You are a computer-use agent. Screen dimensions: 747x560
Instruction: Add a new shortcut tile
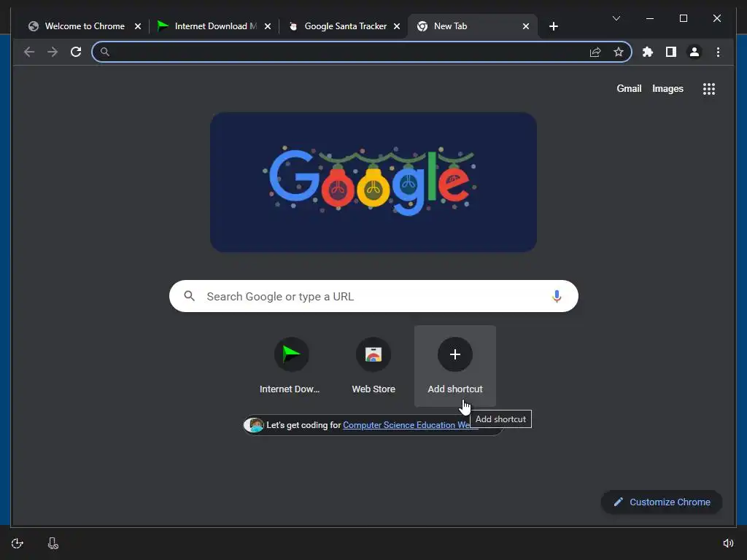click(455, 366)
